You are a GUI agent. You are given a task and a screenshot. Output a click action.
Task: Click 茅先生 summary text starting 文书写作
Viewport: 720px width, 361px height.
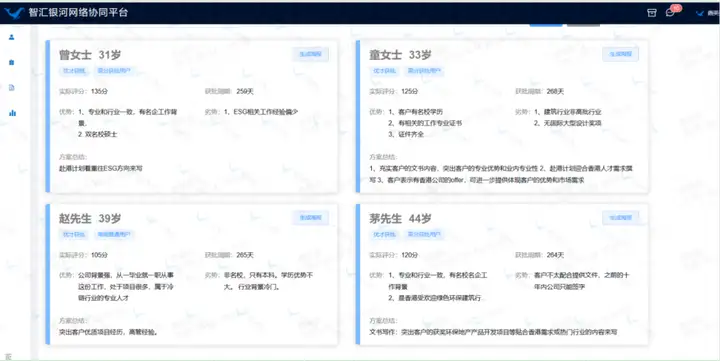coord(493,332)
